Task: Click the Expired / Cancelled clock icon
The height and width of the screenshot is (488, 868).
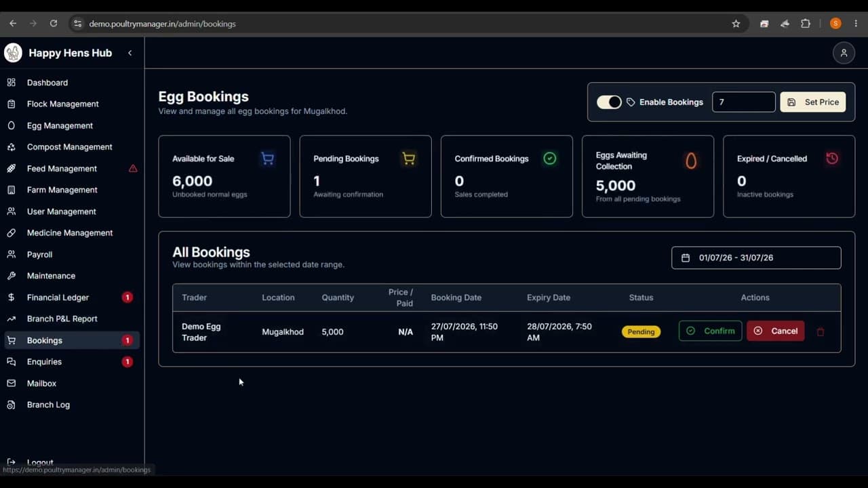Action: coord(832,159)
